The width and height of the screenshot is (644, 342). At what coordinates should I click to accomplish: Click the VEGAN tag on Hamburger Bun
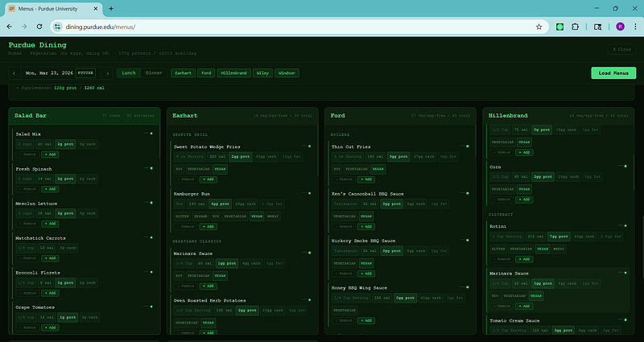(257, 216)
